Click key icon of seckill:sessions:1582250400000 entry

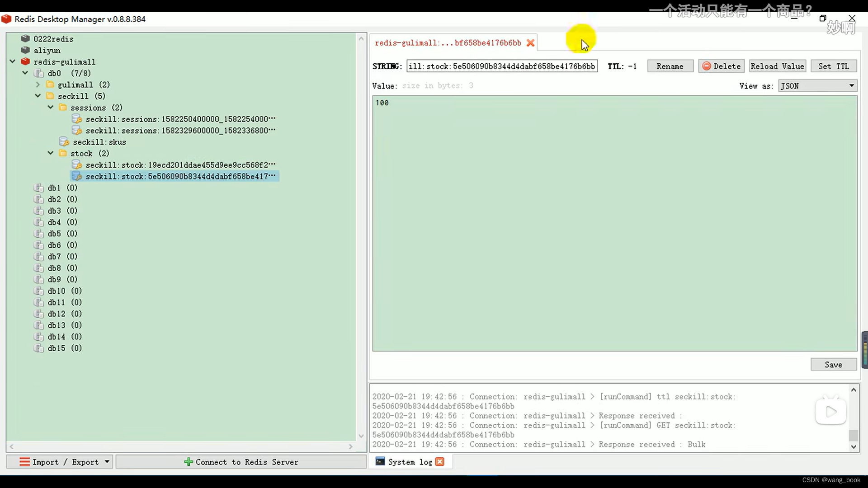77,119
